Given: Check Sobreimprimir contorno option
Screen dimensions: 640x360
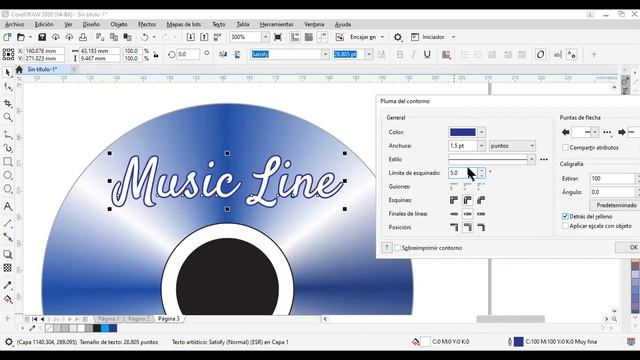Looking at the screenshot, I should click(398, 248).
